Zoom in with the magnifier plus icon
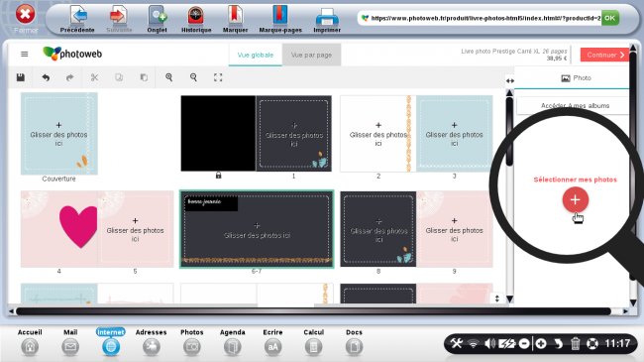This screenshot has width=644, height=362. pyautogui.click(x=168, y=77)
